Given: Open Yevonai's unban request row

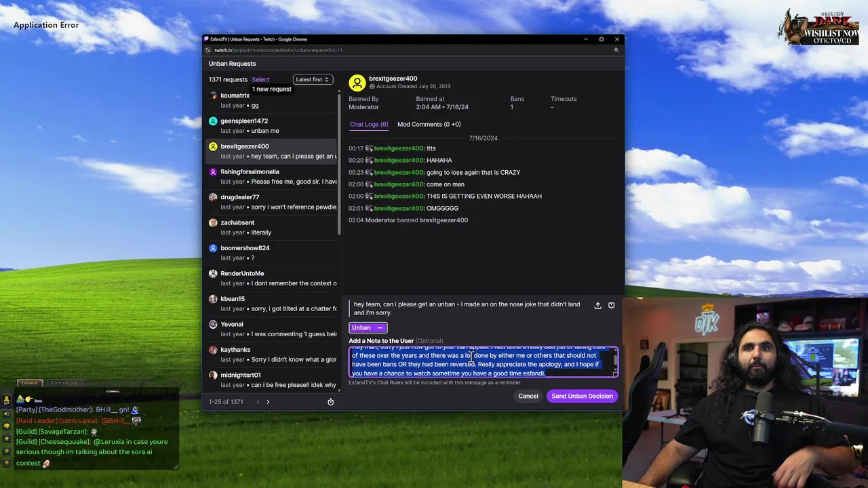Looking at the screenshot, I should point(271,329).
